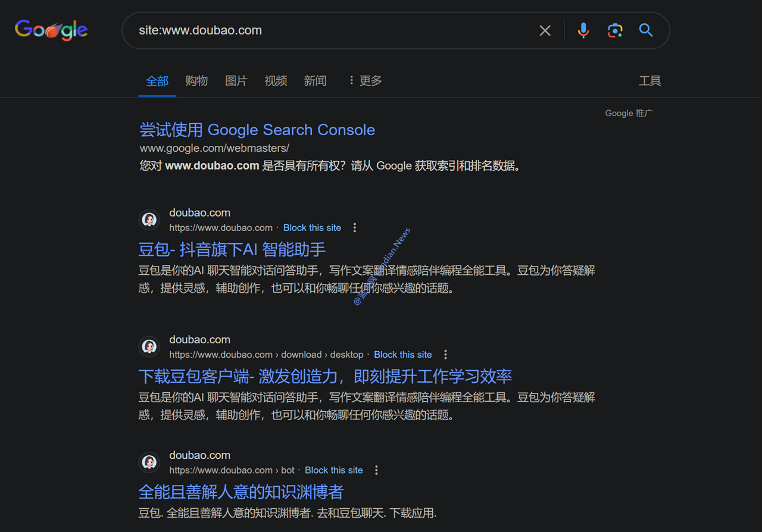Viewport: 762px width, 532px height.
Task: Open the 下载豆包客户端 result link
Action: click(325, 376)
